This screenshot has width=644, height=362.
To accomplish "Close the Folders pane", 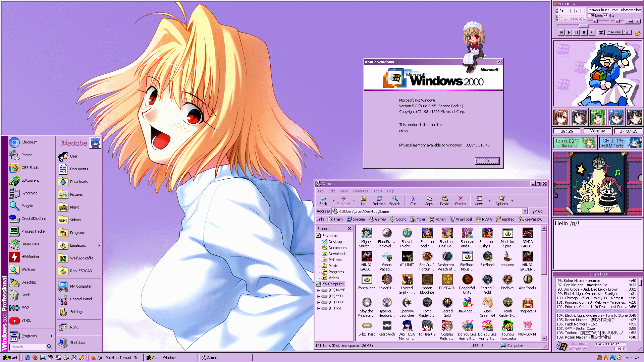I will [349, 229].
